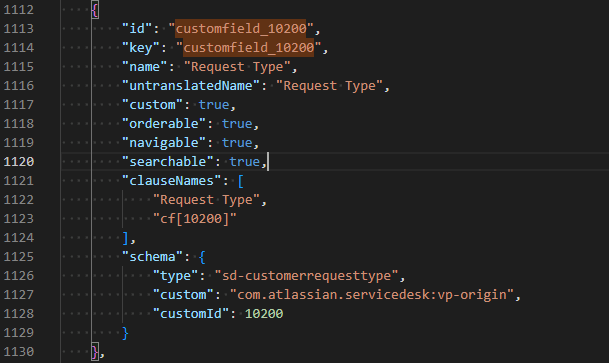
Task: Click the closing curly brace on line 1130
Action: (95, 352)
